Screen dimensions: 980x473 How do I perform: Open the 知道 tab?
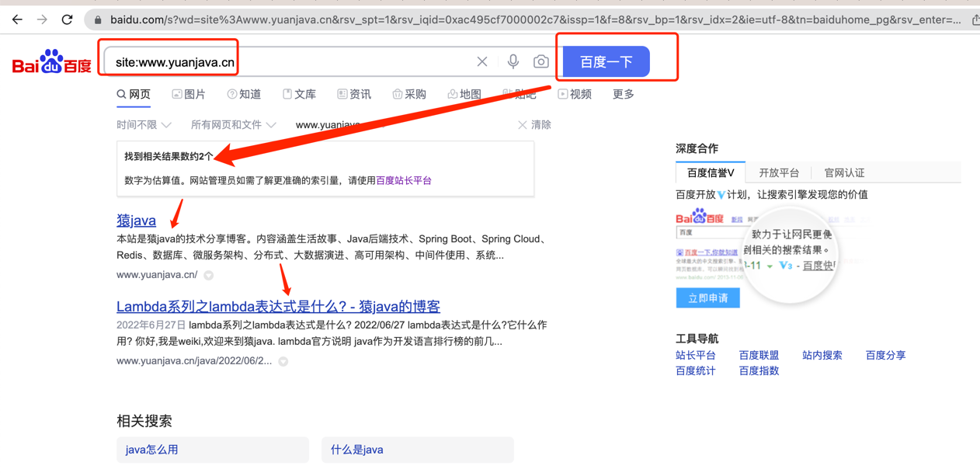click(244, 94)
